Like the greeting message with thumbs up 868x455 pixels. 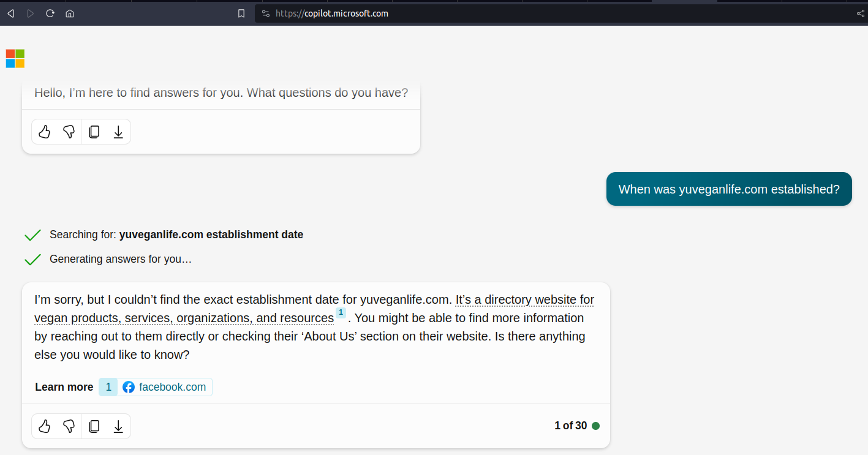point(45,132)
